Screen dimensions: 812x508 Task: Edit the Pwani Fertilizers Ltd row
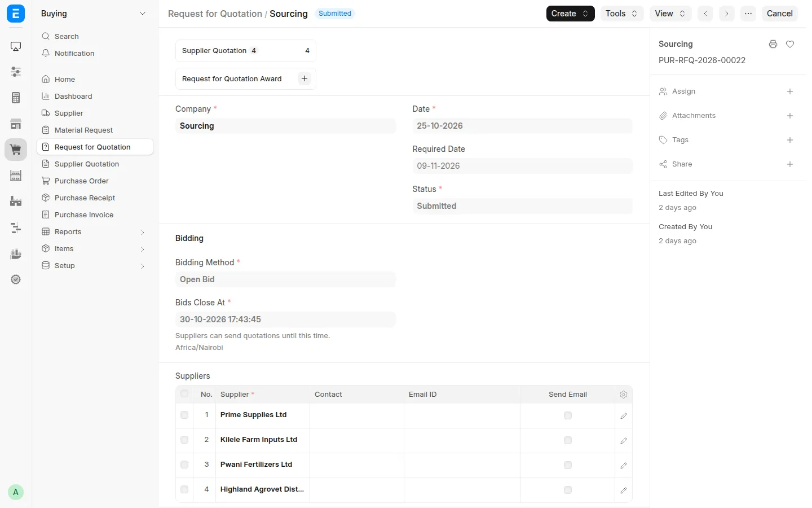624,466
